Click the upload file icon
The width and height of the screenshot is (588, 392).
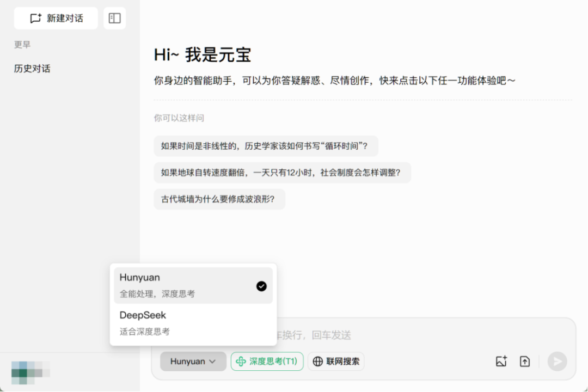pyautogui.click(x=525, y=362)
